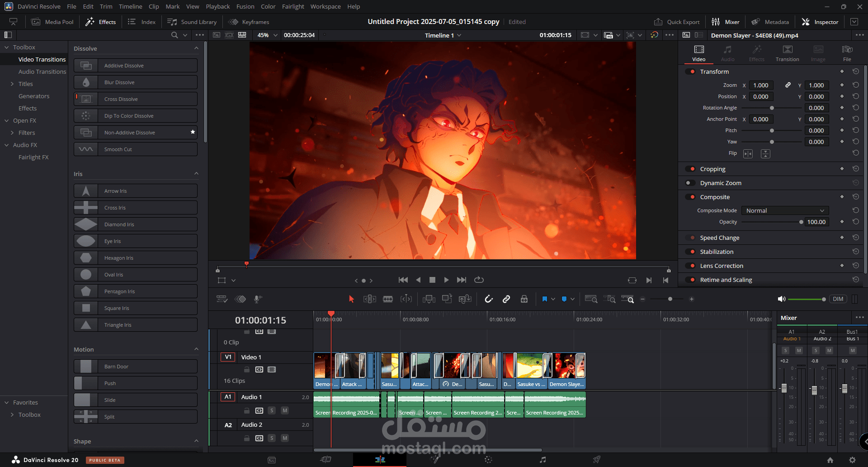Screen dimensions: 868x467
Task: Open the Workspace menu
Action: pos(325,6)
